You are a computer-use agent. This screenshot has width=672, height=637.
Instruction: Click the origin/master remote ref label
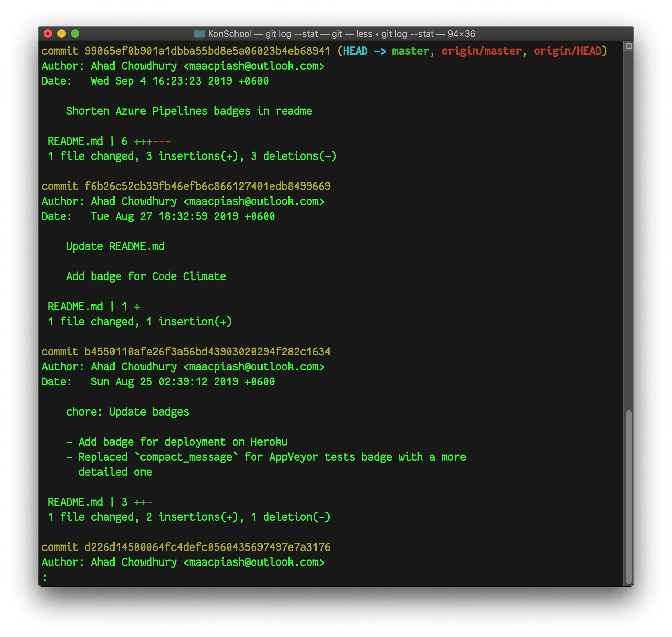point(482,51)
